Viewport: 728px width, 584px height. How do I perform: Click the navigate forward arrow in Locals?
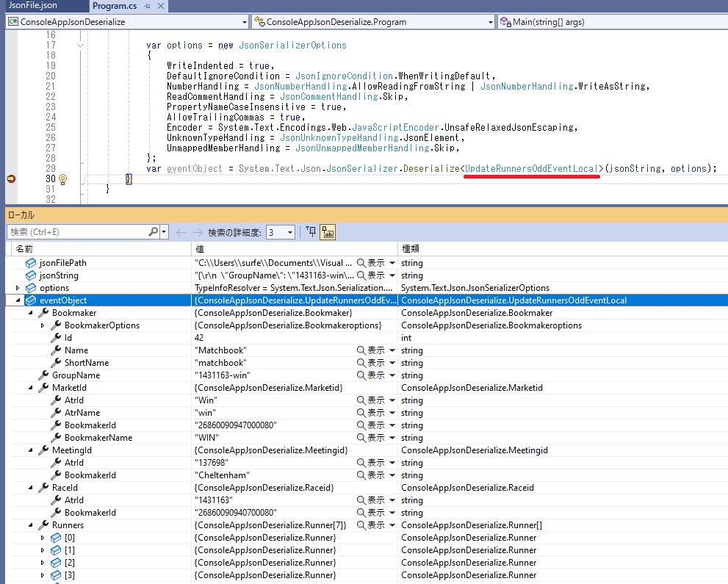tap(198, 232)
